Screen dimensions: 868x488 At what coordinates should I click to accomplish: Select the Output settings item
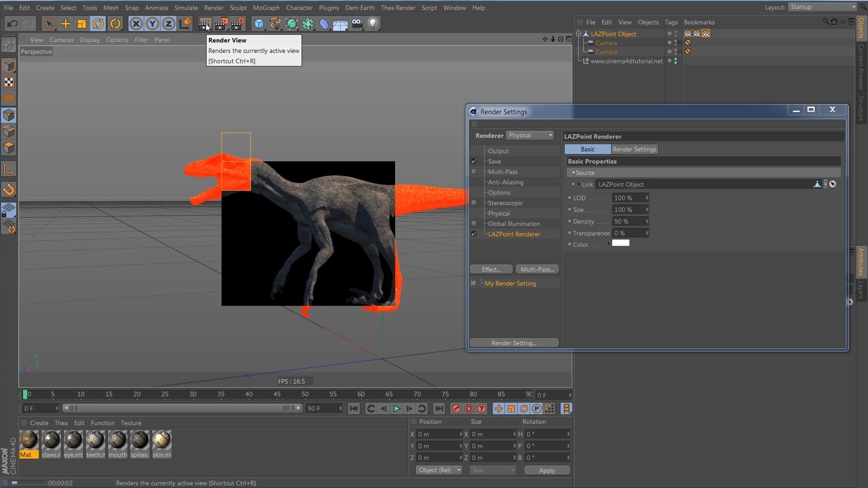498,151
